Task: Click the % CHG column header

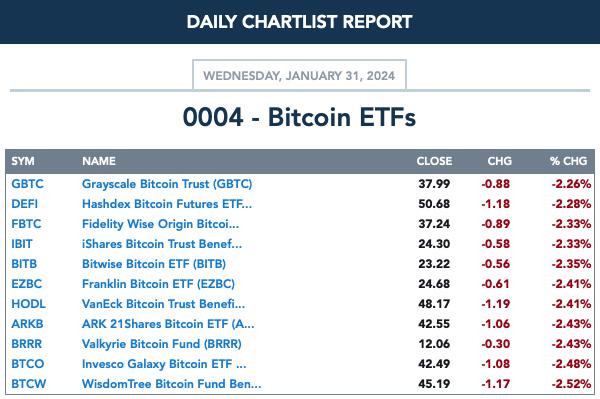Action: pyautogui.click(x=569, y=161)
